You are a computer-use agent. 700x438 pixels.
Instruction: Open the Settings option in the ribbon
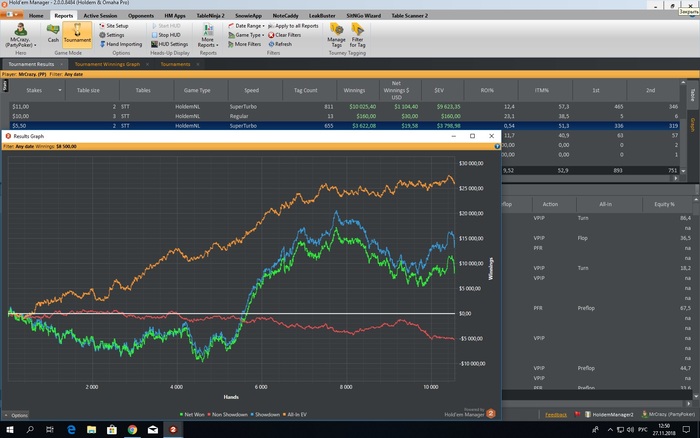[x=112, y=35]
